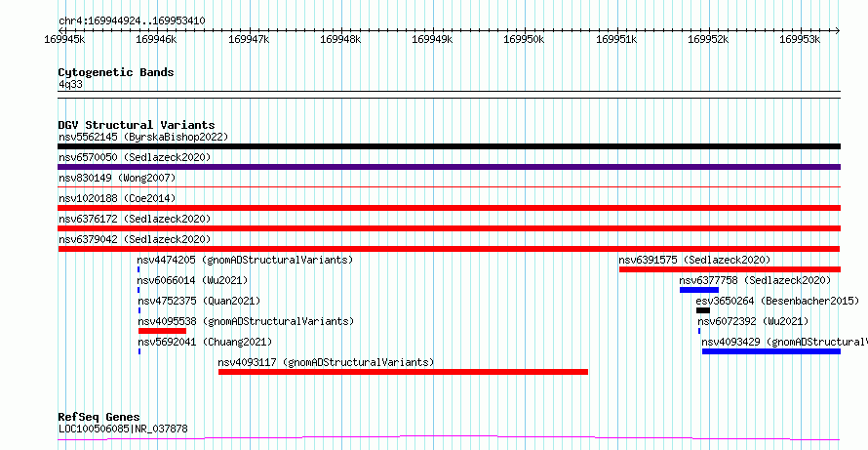Click the short red nsv4095538 bar
The width and height of the screenshot is (868, 450).
coord(162,331)
